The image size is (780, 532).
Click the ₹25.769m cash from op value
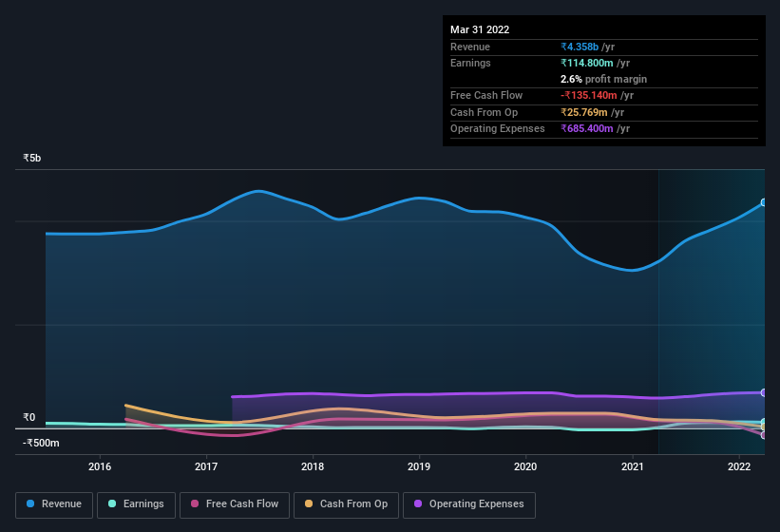(x=584, y=112)
